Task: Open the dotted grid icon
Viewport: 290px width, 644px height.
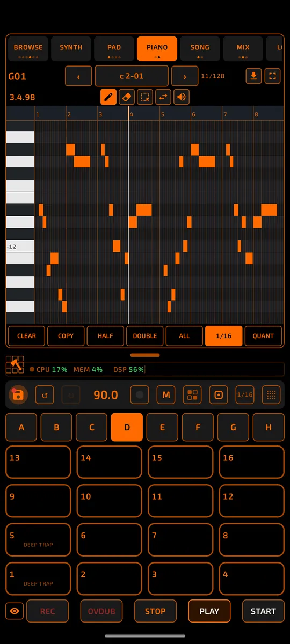Action: point(271,395)
